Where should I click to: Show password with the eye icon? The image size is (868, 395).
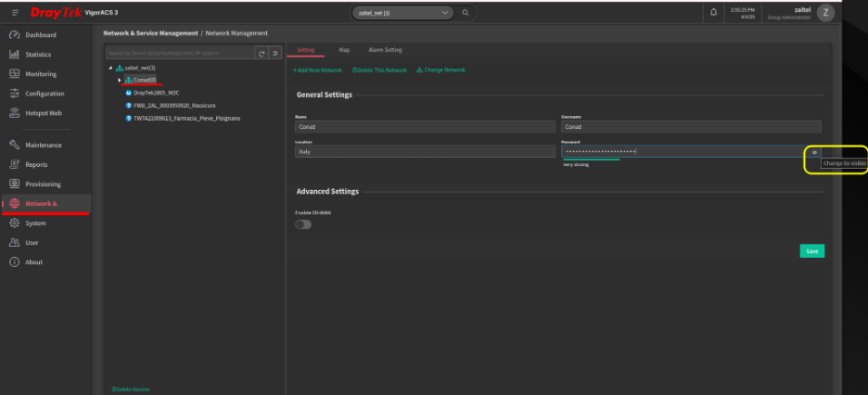click(814, 151)
